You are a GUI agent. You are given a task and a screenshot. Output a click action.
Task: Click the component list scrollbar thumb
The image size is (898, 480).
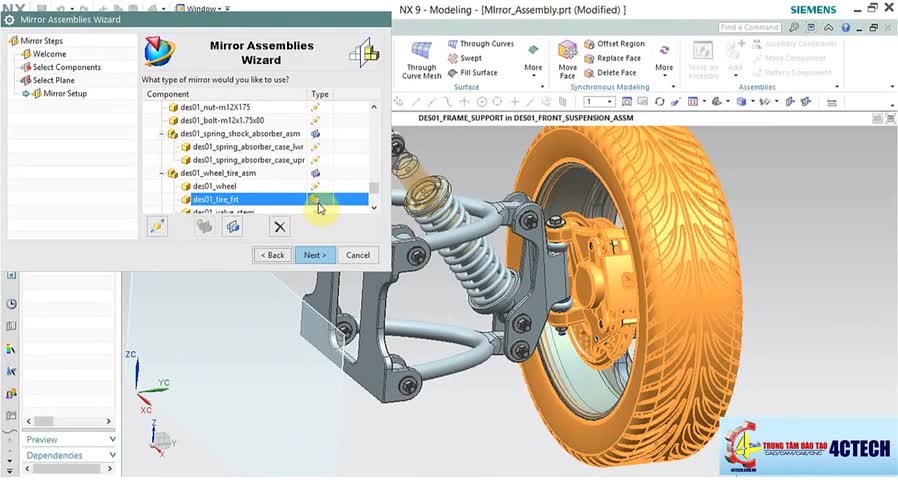tap(374, 188)
